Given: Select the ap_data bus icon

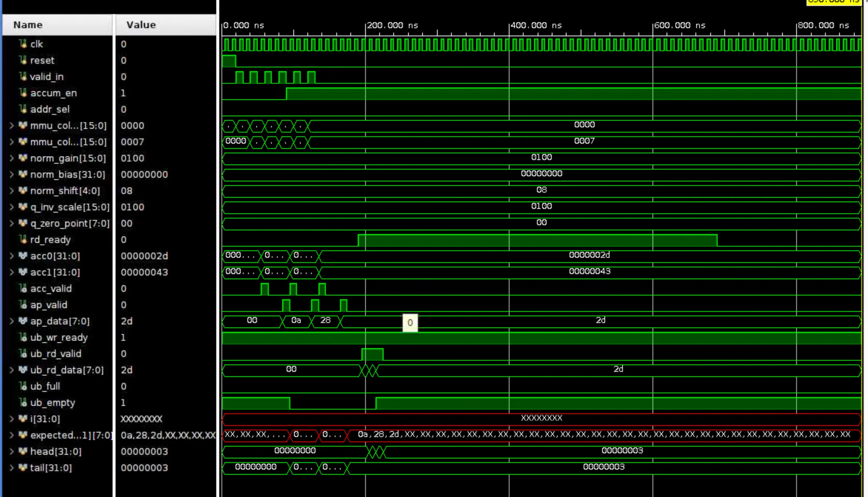Looking at the screenshot, I should click(x=23, y=321).
